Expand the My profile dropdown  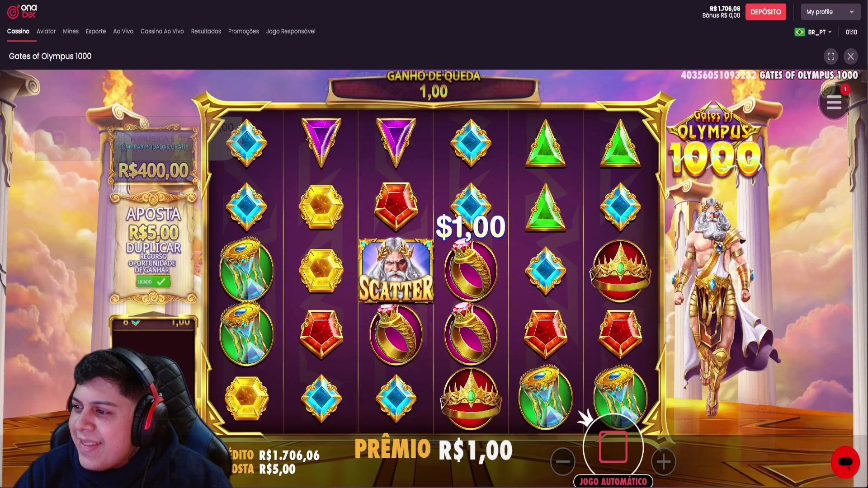tap(830, 12)
